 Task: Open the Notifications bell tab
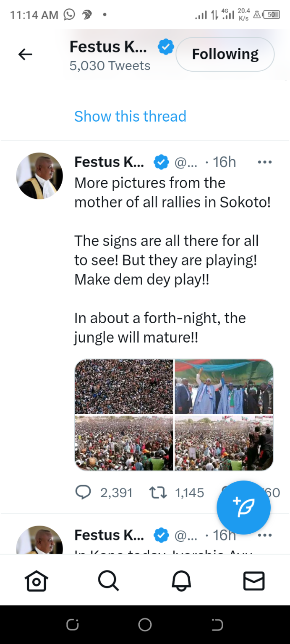pos(181,581)
